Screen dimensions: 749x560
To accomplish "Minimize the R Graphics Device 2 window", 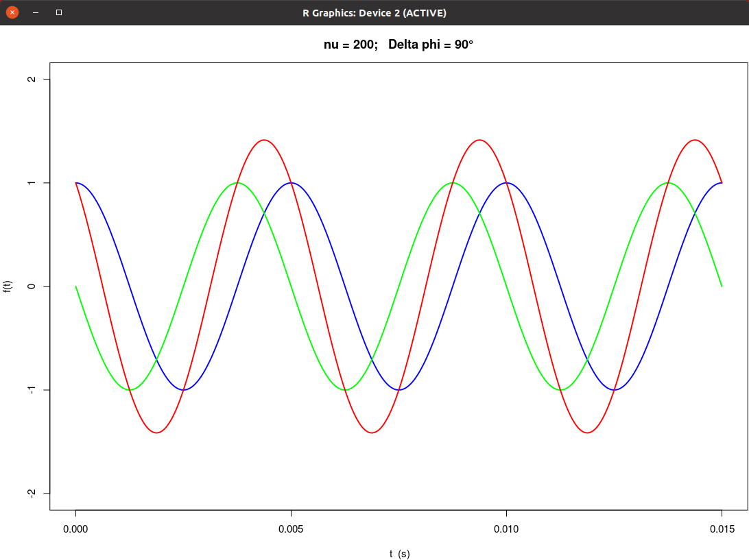I will (36, 12).
